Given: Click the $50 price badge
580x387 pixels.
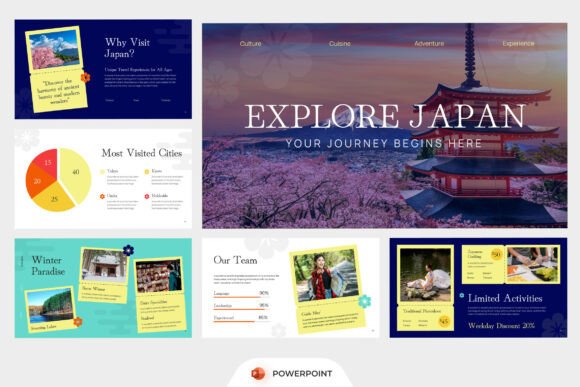Looking at the screenshot, I should click(496, 255).
